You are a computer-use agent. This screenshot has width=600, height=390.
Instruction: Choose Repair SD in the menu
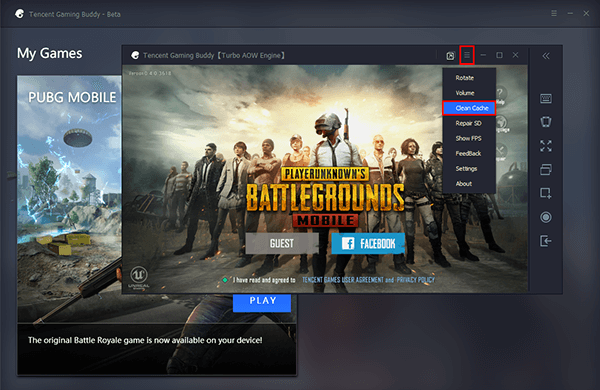click(x=469, y=123)
